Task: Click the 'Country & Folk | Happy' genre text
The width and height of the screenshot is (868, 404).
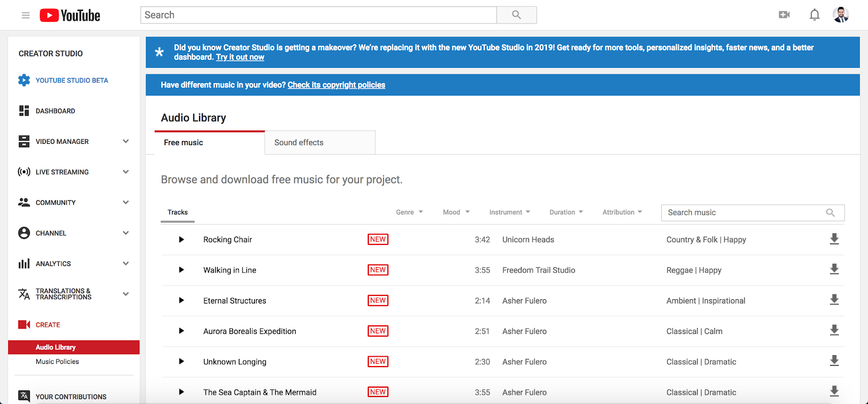Action: [706, 239]
